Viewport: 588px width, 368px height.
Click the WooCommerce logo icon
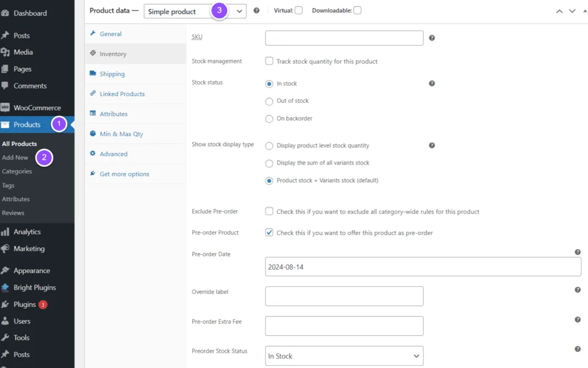click(5, 108)
